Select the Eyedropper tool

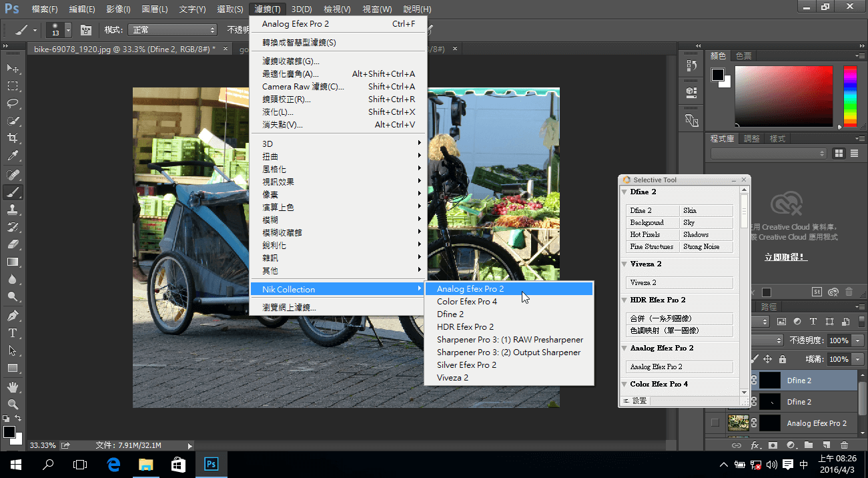[13, 154]
